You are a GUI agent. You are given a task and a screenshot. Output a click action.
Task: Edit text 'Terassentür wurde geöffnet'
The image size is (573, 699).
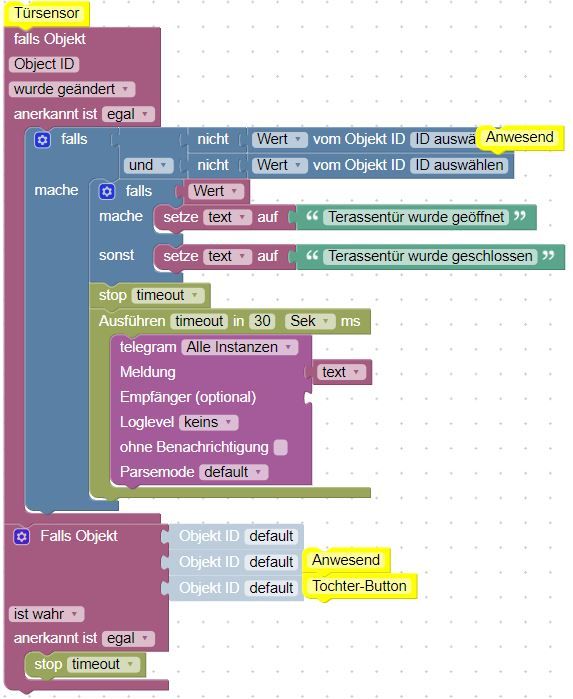pyautogui.click(x=416, y=217)
